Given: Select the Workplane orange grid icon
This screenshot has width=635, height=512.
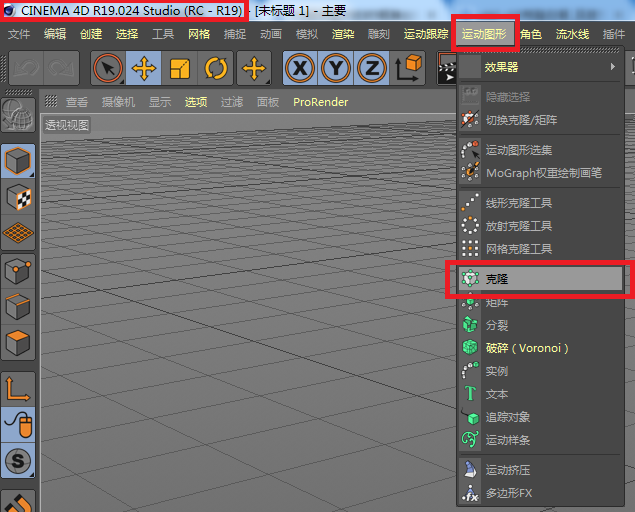Looking at the screenshot, I should 18,233.
